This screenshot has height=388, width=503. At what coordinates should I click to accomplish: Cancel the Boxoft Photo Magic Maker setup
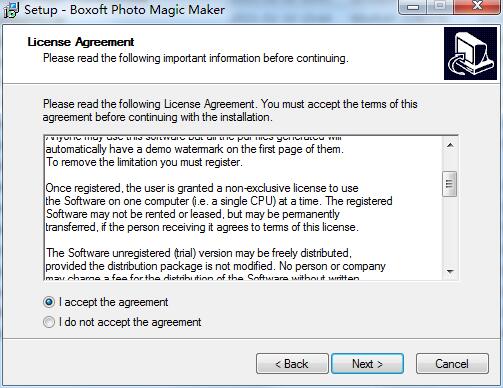click(x=452, y=364)
